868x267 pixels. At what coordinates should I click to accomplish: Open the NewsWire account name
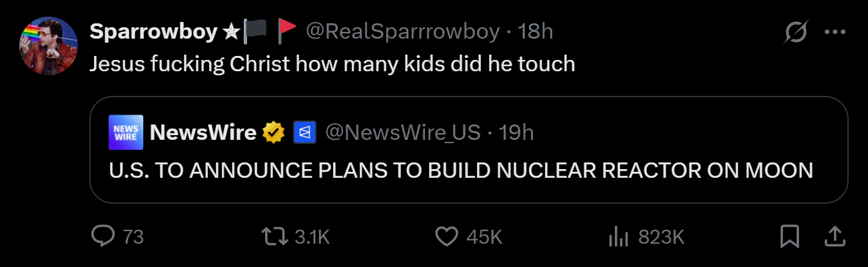[x=203, y=133]
